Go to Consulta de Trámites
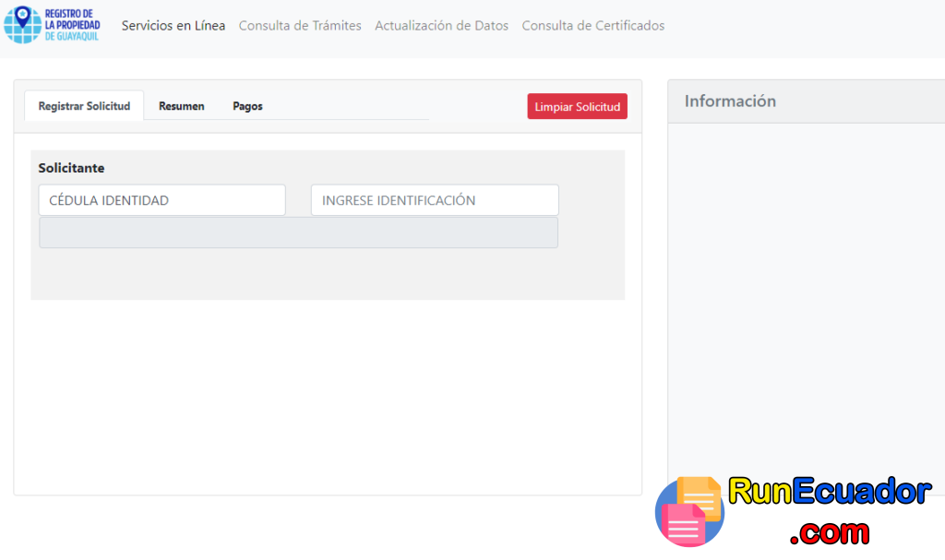 tap(300, 25)
